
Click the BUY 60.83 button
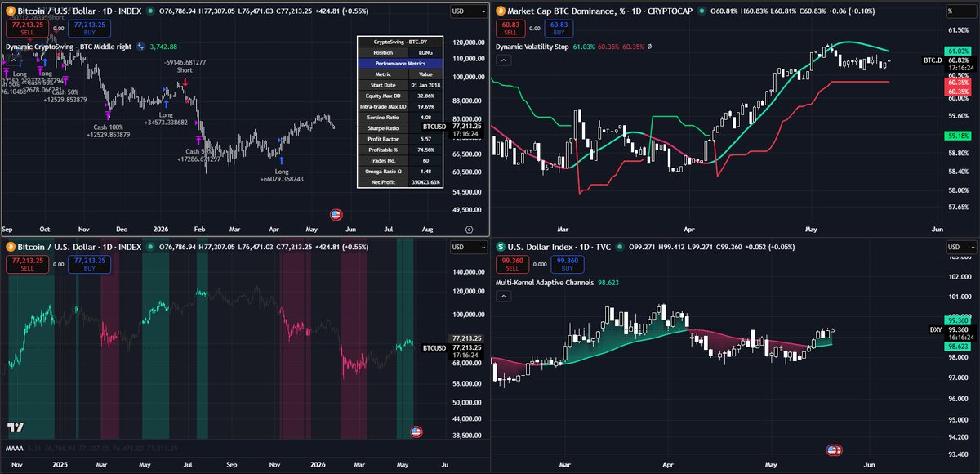click(x=558, y=27)
